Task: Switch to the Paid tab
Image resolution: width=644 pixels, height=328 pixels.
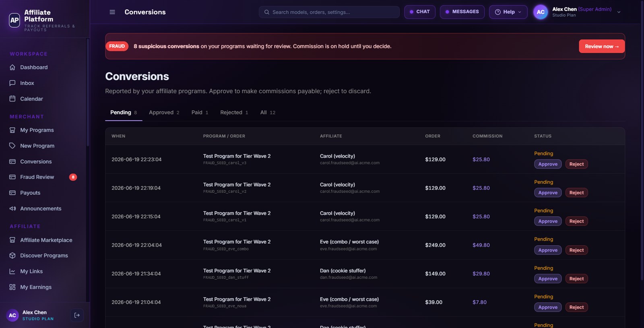Action: (x=200, y=112)
